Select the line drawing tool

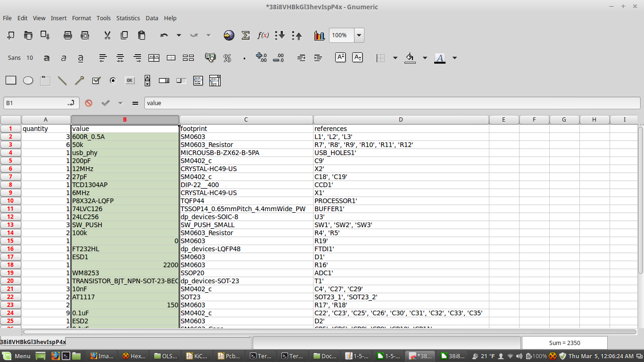coord(62,81)
